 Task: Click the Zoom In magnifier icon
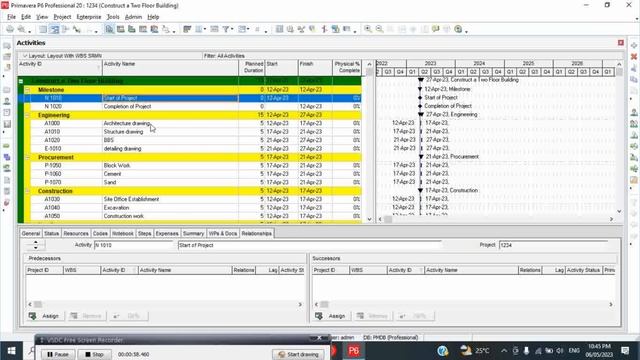tap(368, 29)
